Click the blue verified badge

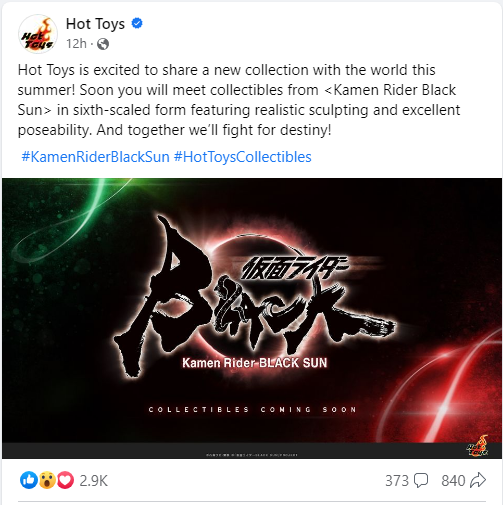pos(137,24)
